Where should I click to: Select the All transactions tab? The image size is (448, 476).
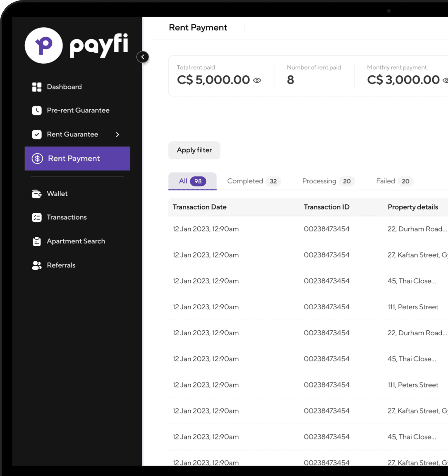192,181
